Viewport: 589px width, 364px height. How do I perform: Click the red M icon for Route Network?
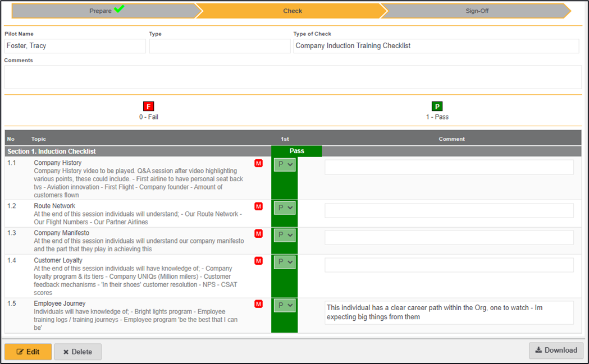pos(258,206)
